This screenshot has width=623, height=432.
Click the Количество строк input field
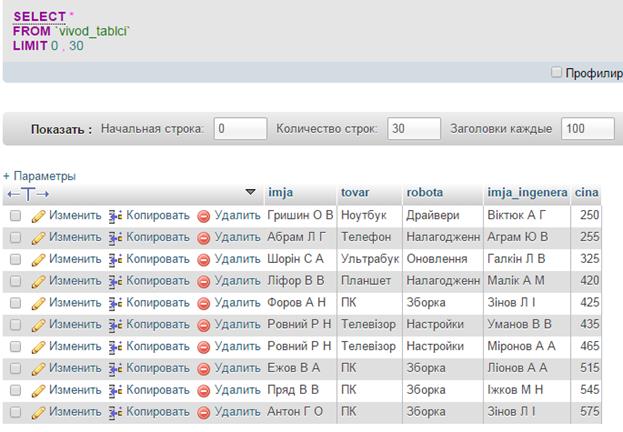pyautogui.click(x=414, y=128)
